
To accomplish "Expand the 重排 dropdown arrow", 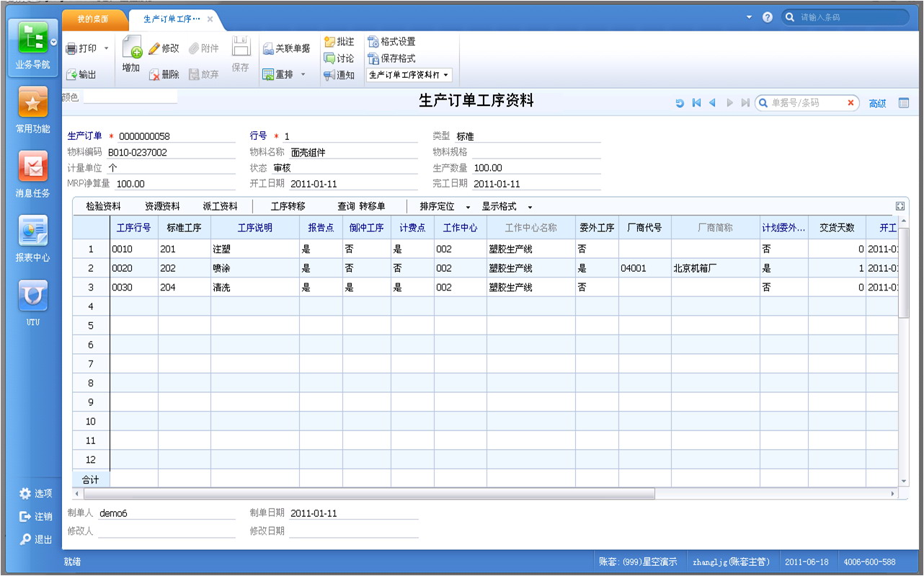I will 303,74.
